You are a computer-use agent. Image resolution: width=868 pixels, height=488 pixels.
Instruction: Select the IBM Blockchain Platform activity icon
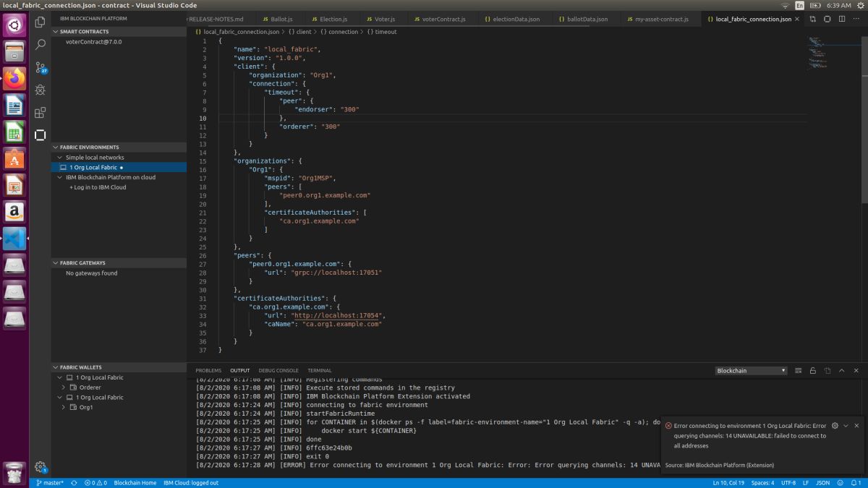click(41, 135)
